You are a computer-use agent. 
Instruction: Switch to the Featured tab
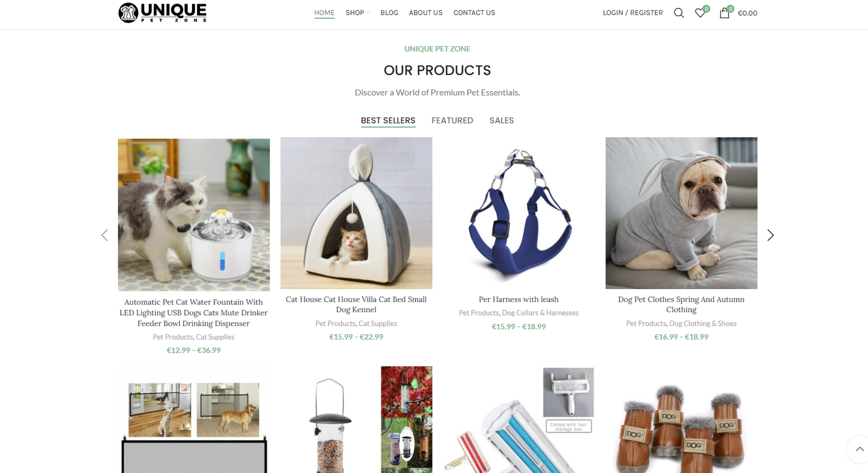pyautogui.click(x=452, y=120)
